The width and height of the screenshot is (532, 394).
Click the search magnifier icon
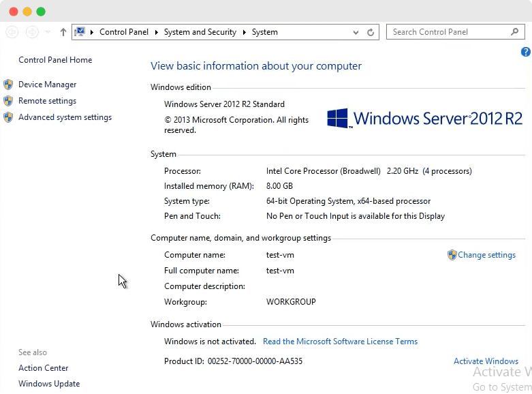[515, 31]
